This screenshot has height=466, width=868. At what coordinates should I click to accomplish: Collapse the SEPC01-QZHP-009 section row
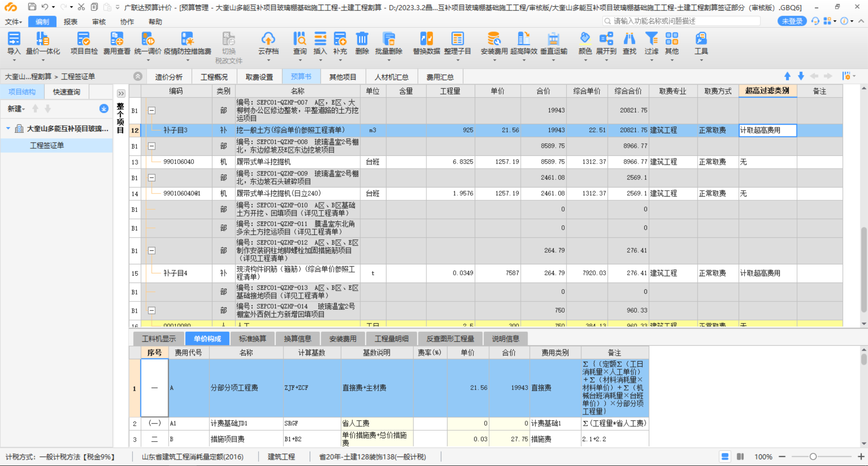pyautogui.click(x=152, y=178)
